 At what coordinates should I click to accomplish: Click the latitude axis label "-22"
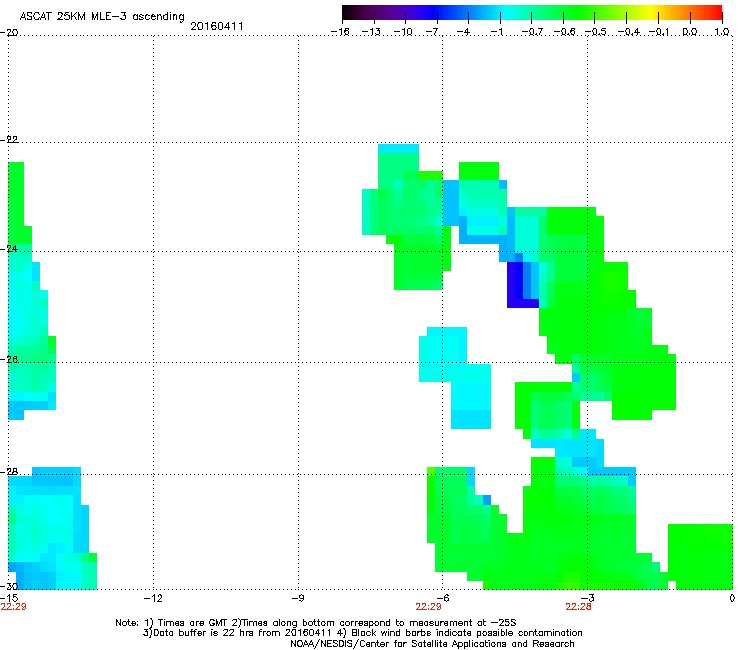[x=9, y=140]
